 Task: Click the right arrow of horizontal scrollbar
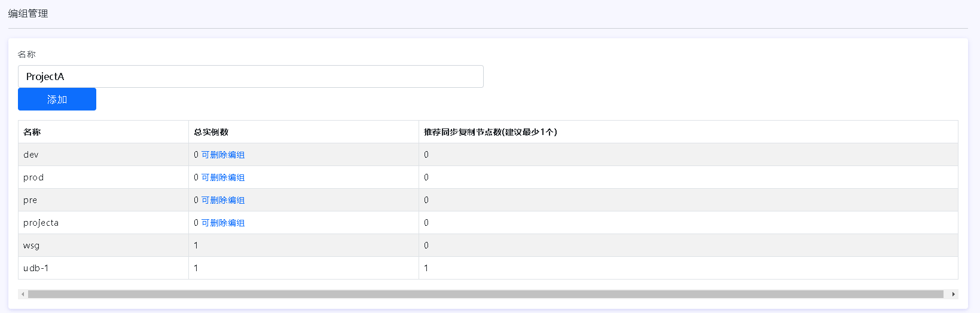(953, 294)
